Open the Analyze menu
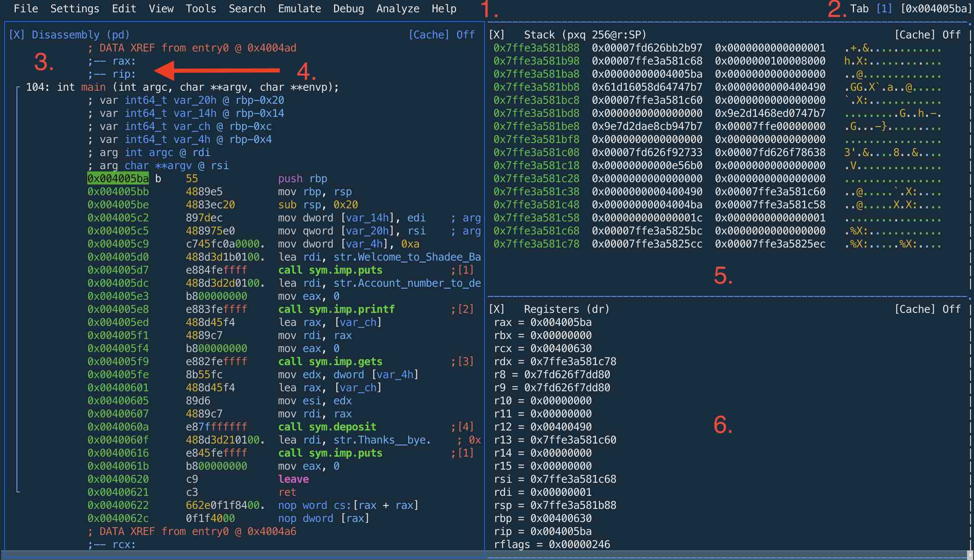Image resolution: width=974 pixels, height=560 pixels. (398, 8)
